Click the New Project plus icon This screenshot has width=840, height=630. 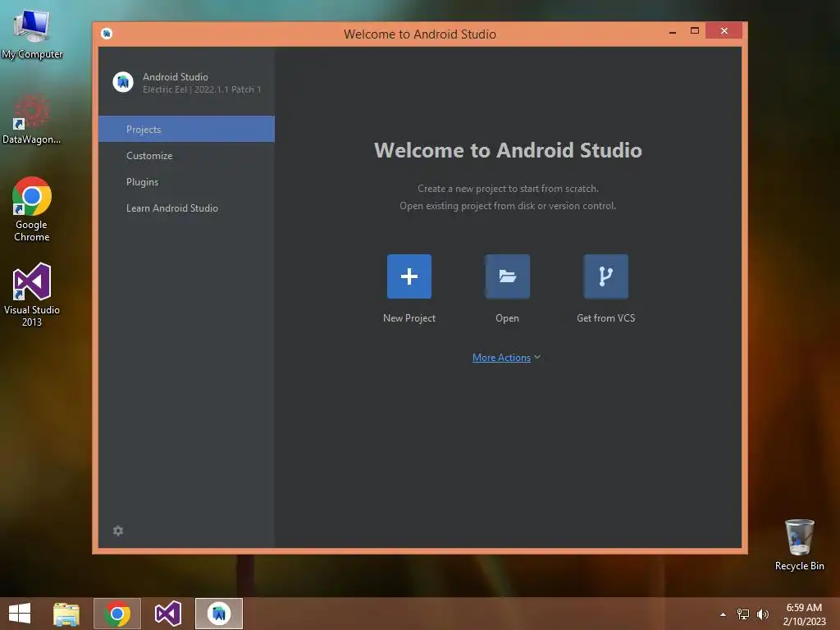pos(409,276)
